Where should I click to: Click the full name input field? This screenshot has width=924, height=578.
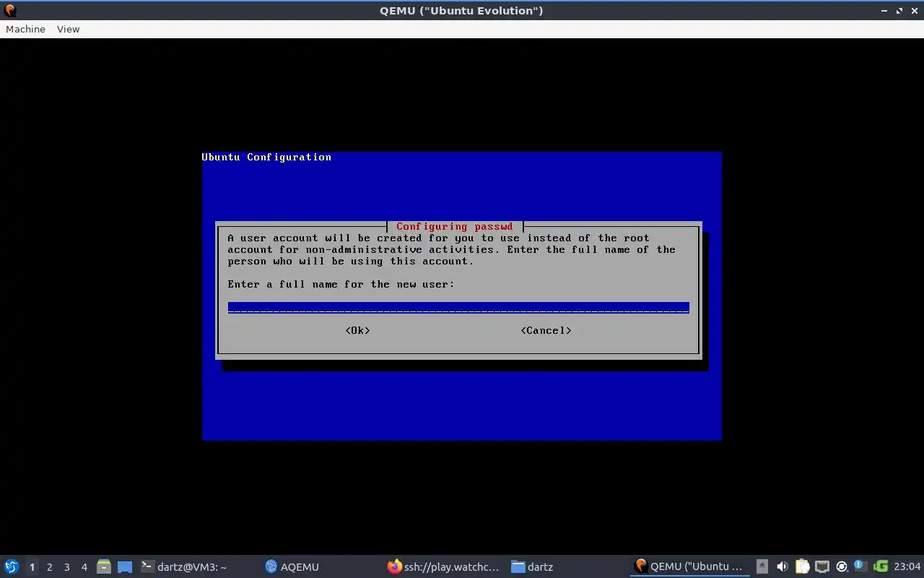[458, 307]
